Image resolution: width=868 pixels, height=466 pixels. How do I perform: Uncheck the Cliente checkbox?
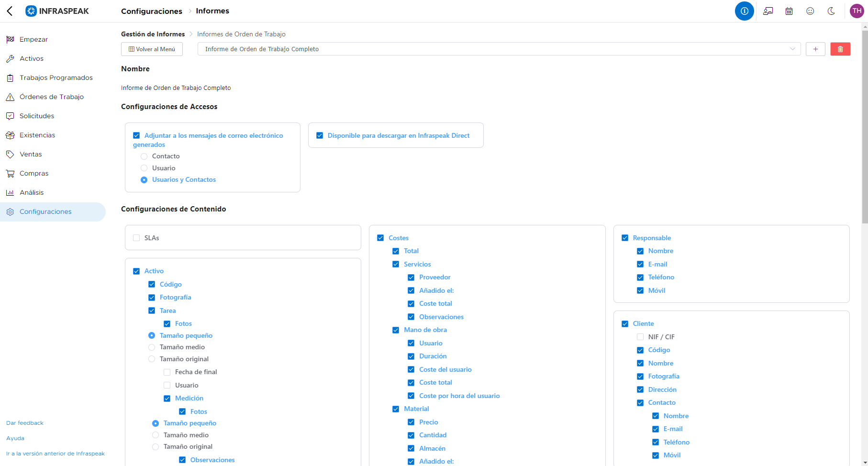click(625, 324)
